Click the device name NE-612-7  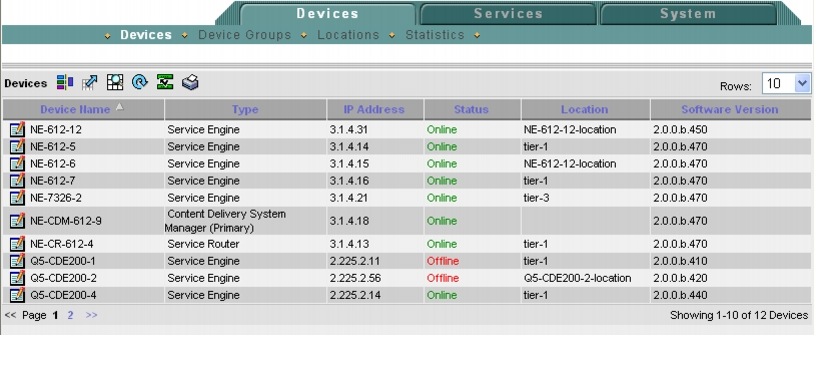(52, 181)
